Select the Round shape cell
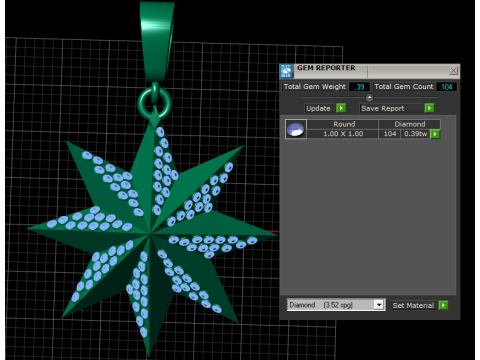 tap(343, 124)
